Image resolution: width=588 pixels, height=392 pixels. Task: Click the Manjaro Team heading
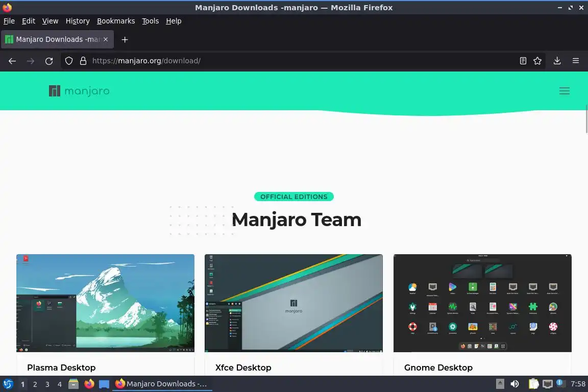[x=296, y=220]
